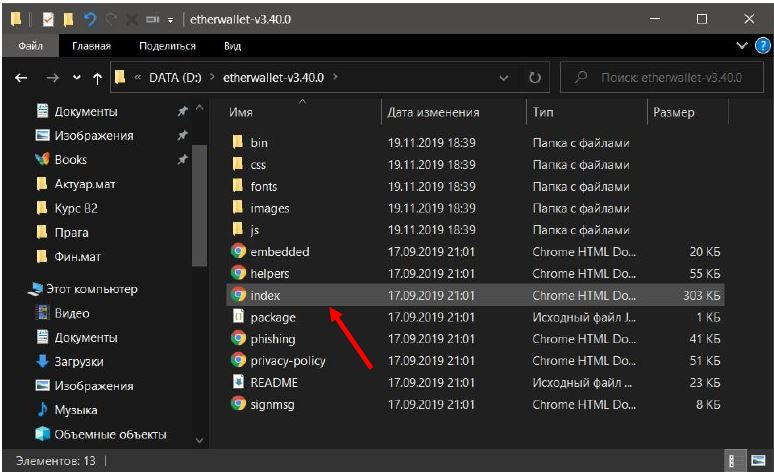Image resolution: width=774 pixels, height=472 pixels.
Task: Go up one folder level arrow
Action: click(97, 77)
